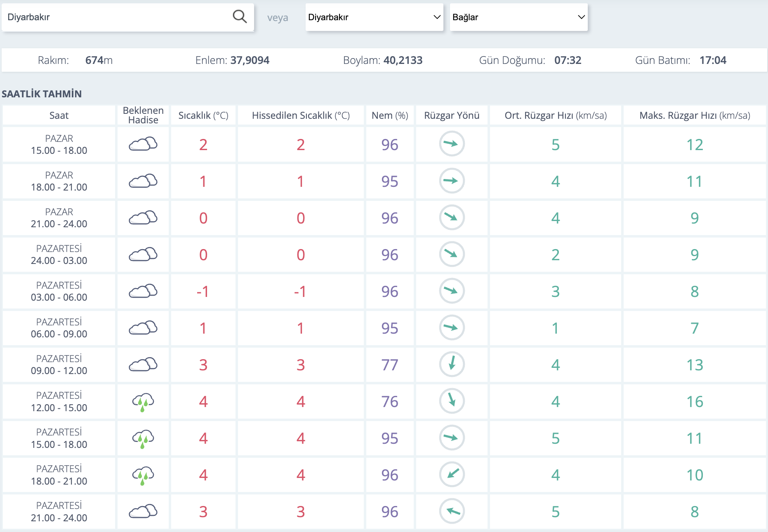The height and width of the screenshot is (532, 768).
Task: Click max wind speed 10 for Pazartesi 18.00 - 21.00
Action: pos(695,475)
